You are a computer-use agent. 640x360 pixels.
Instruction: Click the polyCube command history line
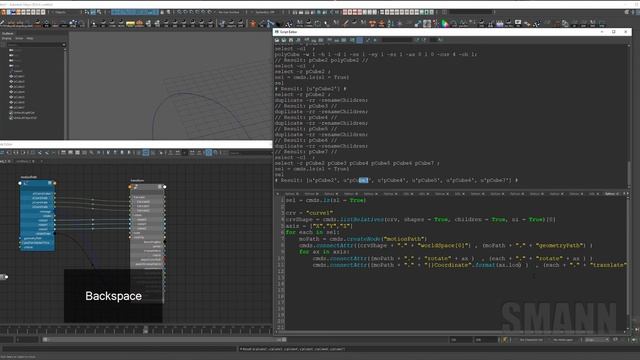click(376, 54)
